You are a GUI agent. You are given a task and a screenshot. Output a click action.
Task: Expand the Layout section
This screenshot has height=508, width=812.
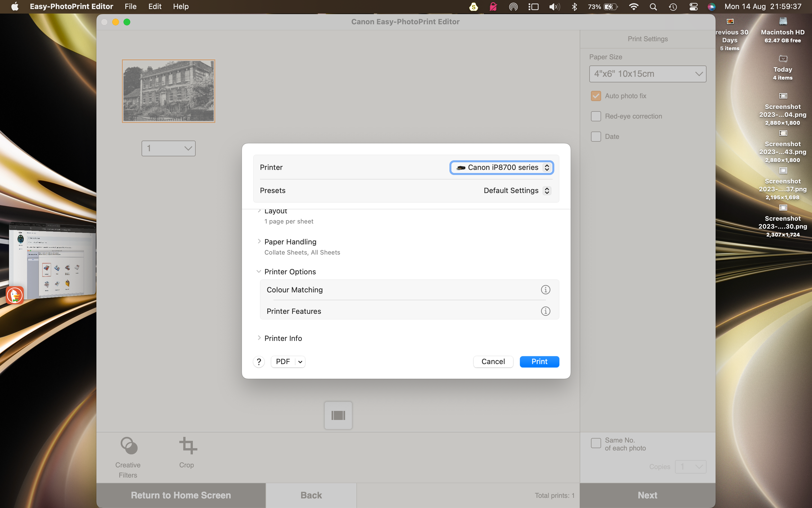[x=259, y=211]
